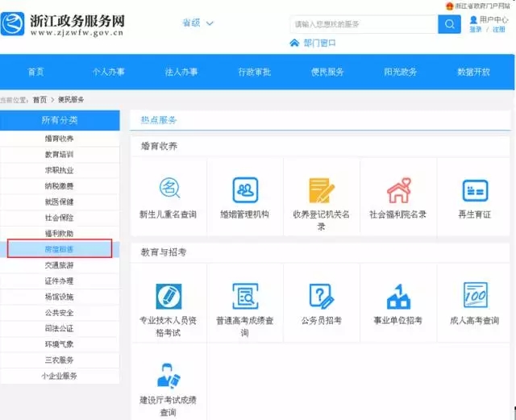Image resolution: width=516 pixels, height=420 pixels.
Task: Select 教育培训 category in the sidebar
Action: 59,154
